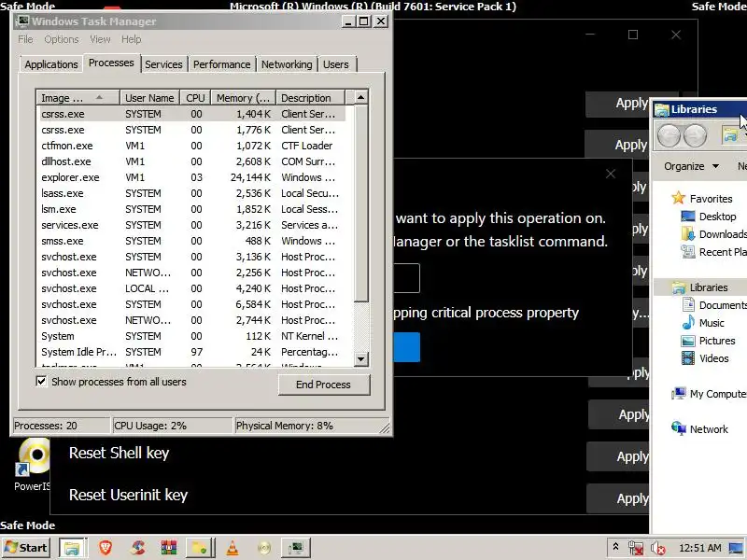The image size is (747, 560).
Task: Sort by User Name column header
Action: 149,98
